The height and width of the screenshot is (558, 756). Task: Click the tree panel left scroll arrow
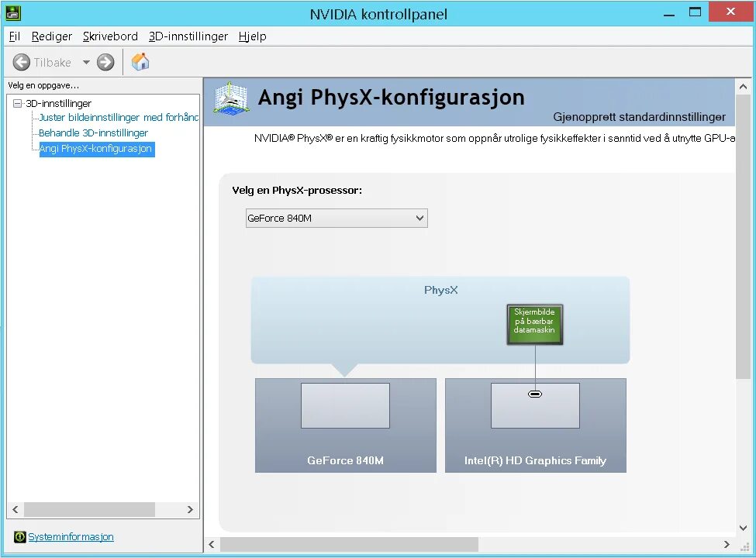click(x=16, y=509)
